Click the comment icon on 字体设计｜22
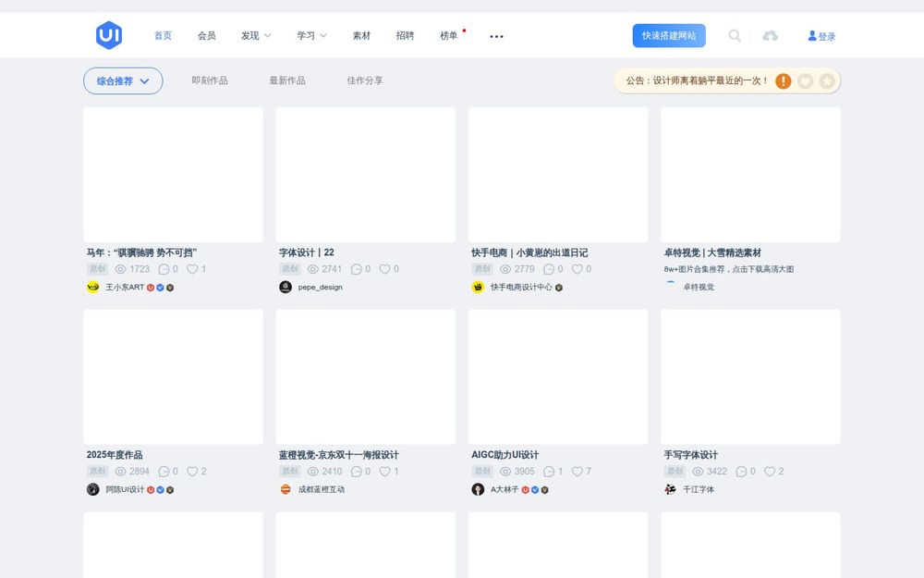The image size is (924, 578). point(359,269)
